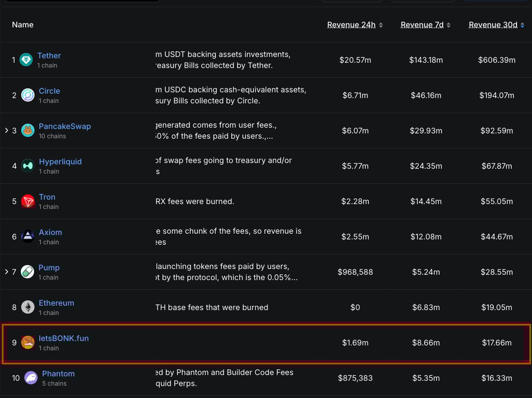Sort by Revenue 24h column
Viewport: 532px width, 398px height.
coord(355,25)
